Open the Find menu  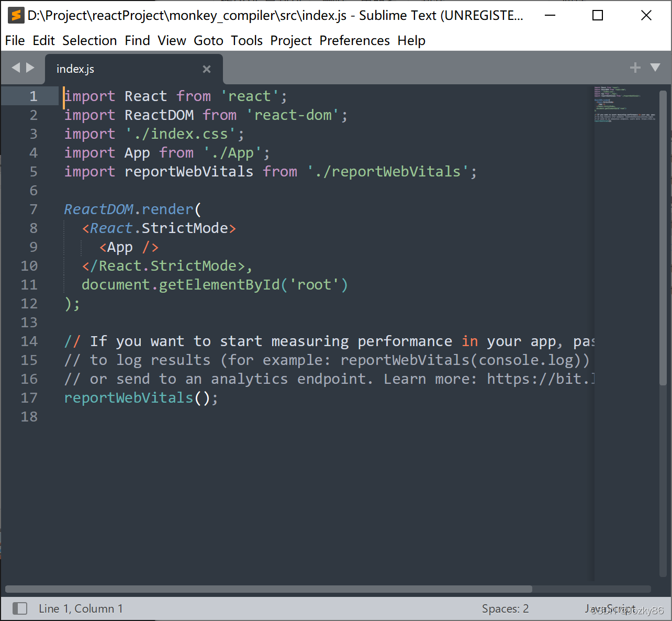click(x=137, y=40)
